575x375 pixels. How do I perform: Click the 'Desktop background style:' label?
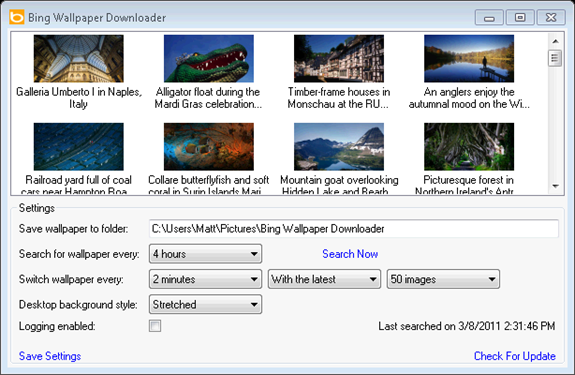click(78, 305)
